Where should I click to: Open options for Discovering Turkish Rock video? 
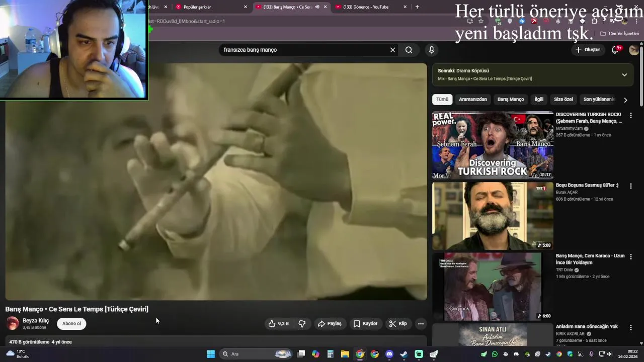tap(631, 116)
